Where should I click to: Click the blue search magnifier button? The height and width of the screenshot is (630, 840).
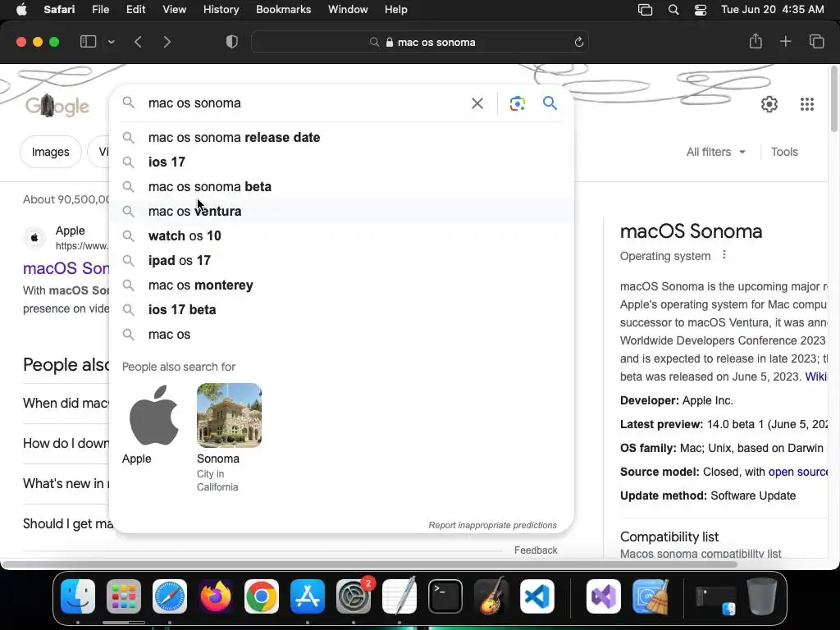click(550, 103)
